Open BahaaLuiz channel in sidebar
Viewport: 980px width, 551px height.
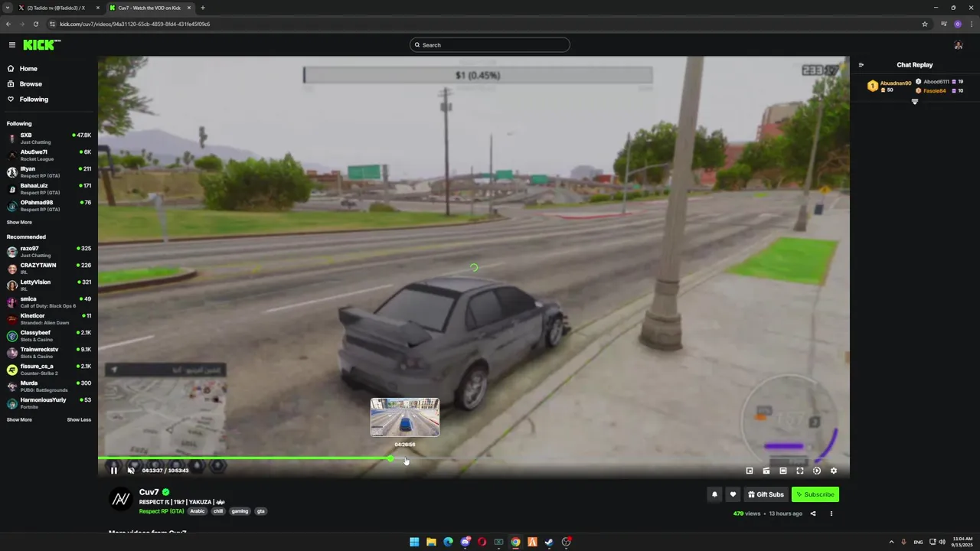tap(49, 189)
